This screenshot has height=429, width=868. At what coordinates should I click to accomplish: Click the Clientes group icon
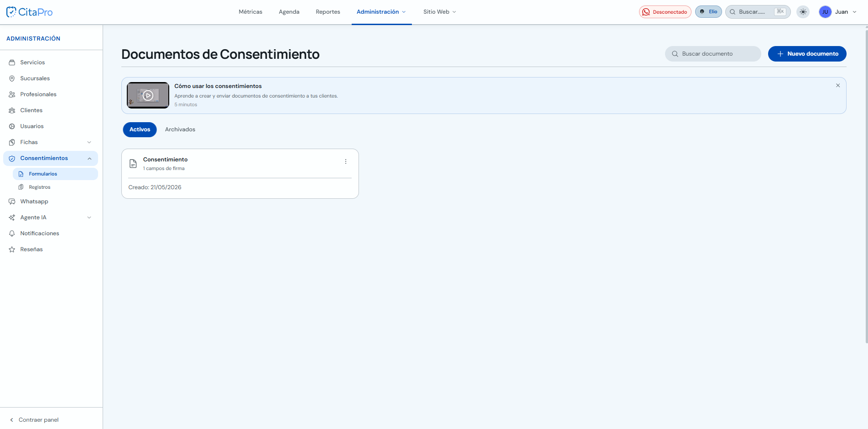tap(12, 110)
